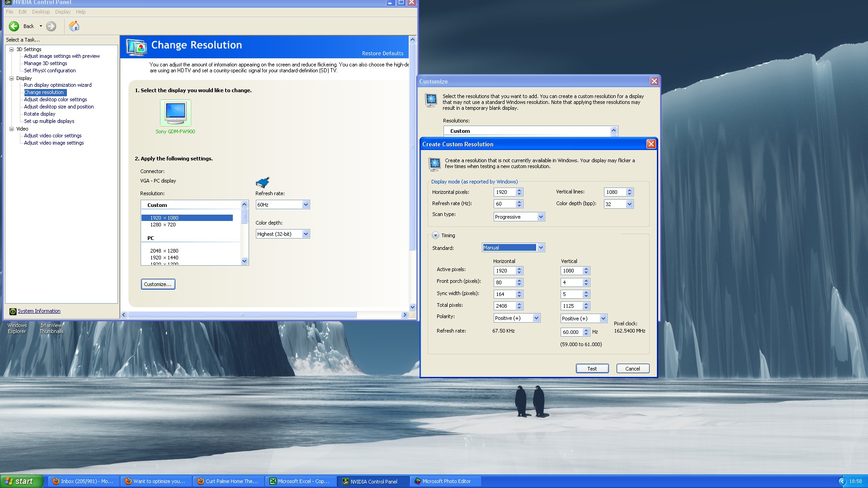Image resolution: width=868 pixels, height=488 pixels.
Task: Click the Forward arrow icon in toolbar
Action: (x=51, y=26)
